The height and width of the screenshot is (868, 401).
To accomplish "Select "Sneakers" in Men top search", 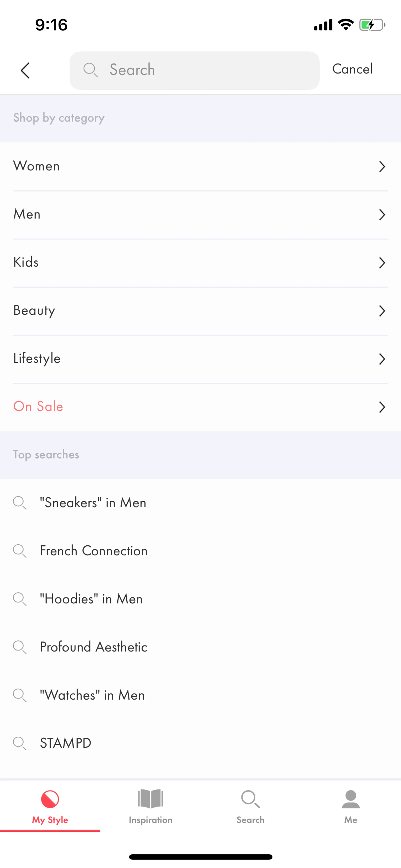I will point(93,503).
